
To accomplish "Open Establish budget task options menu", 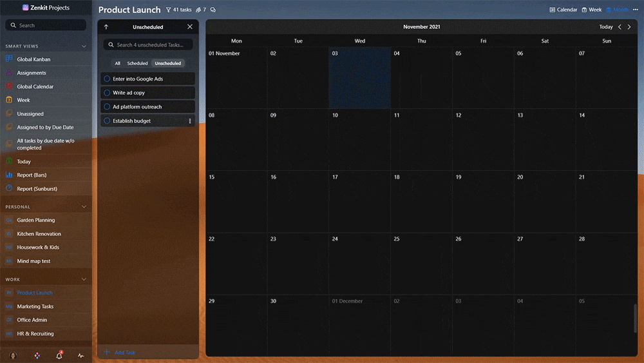I will coord(190,121).
